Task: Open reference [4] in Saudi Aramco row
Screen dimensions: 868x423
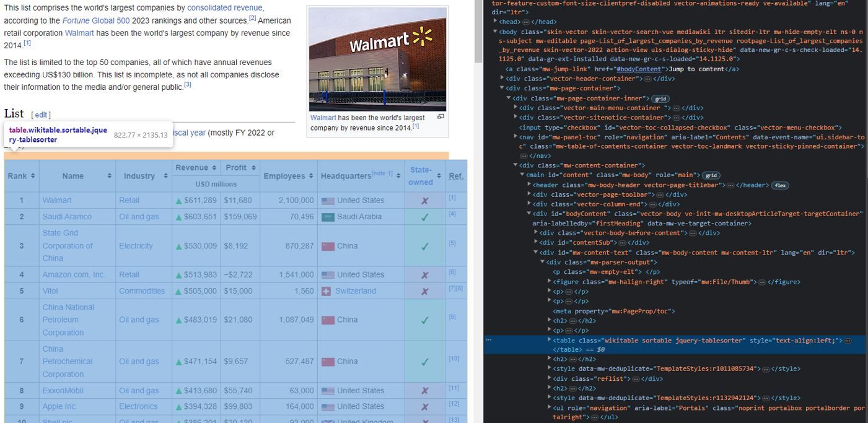Action: click(x=452, y=214)
